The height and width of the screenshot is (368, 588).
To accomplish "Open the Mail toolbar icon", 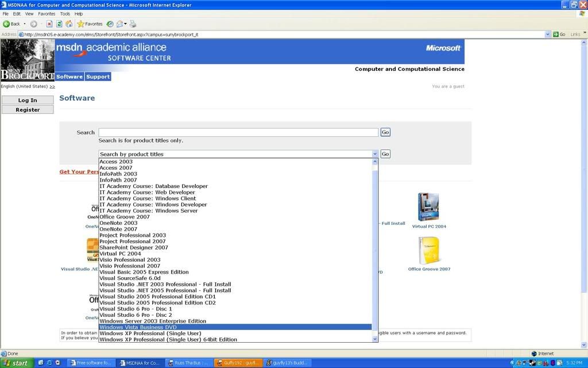I will tap(119, 24).
